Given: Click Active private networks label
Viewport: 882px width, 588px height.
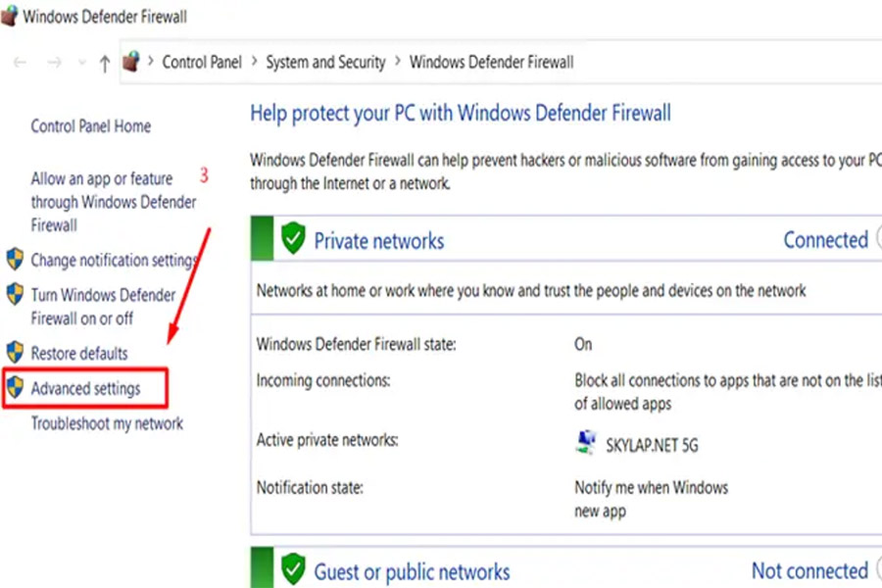Looking at the screenshot, I should click(x=327, y=440).
